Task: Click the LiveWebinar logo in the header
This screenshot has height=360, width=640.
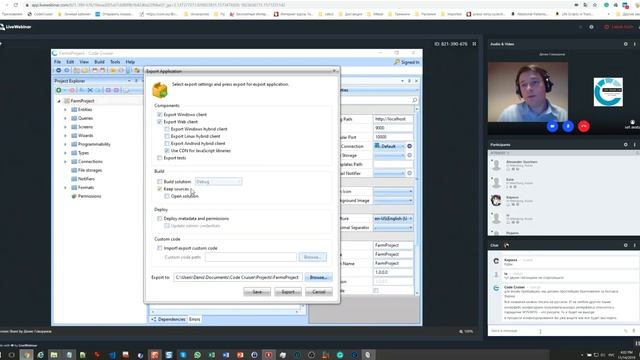Action: tap(16, 27)
